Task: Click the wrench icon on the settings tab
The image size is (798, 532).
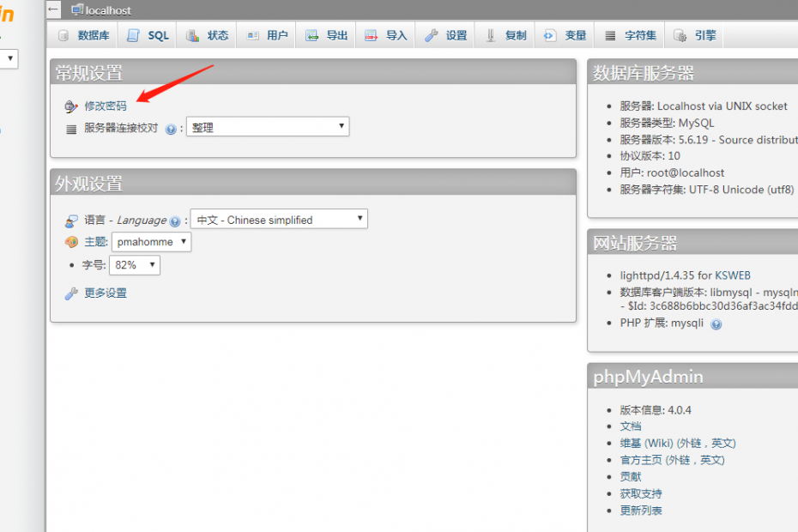Action: (432, 35)
